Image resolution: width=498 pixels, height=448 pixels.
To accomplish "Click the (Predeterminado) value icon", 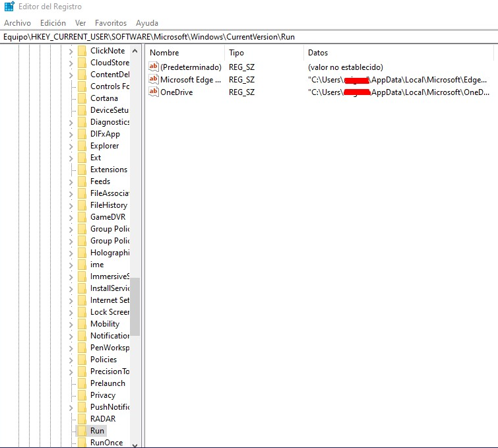I will coord(154,67).
